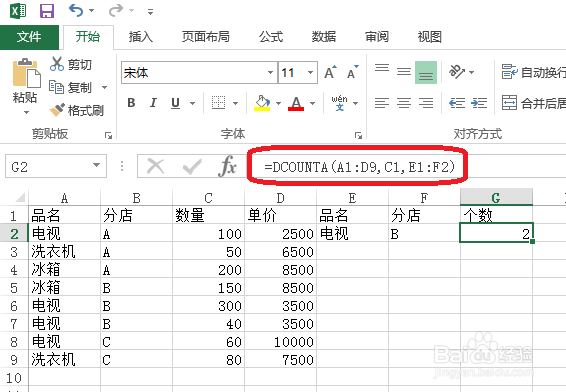Open the 文件 tab
Viewport: 566px width, 392px height.
coord(29,37)
